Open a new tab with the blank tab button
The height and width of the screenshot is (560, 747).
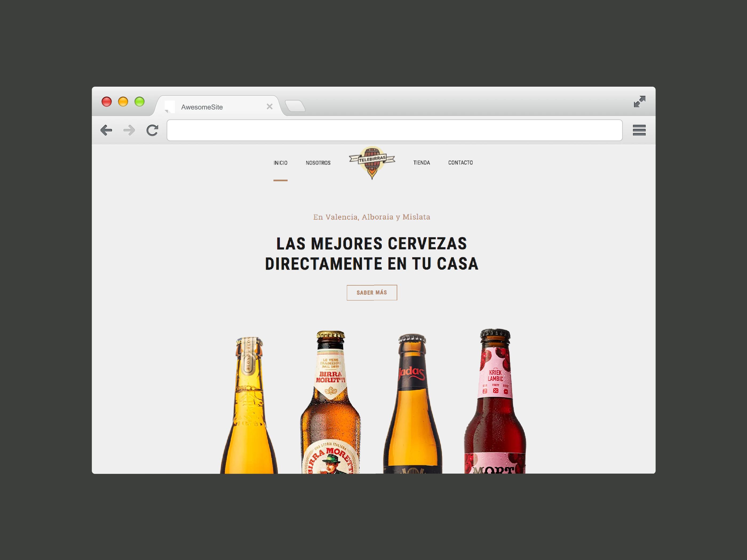point(296,106)
